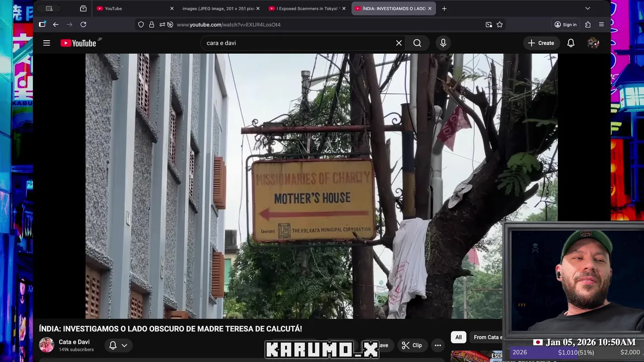Click the video player showing Mother's House sign
Image resolution: width=644 pixels, height=362 pixels.
coord(321,186)
